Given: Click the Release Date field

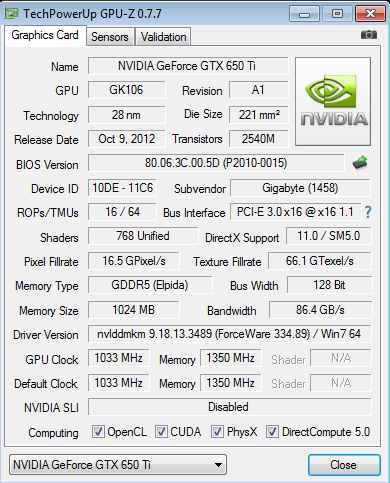Looking at the screenshot, I should coord(127,139).
